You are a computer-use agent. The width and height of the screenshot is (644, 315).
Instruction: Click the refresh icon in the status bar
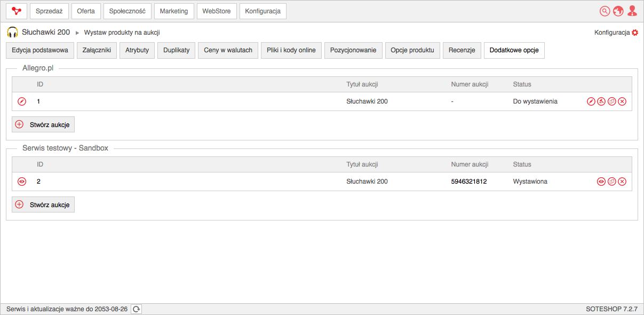pos(137,309)
